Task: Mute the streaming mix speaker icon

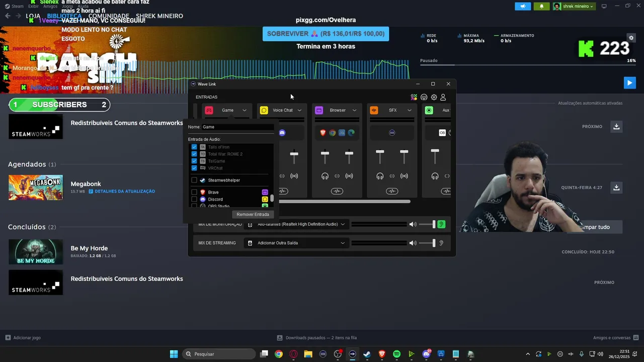Action: (413, 243)
